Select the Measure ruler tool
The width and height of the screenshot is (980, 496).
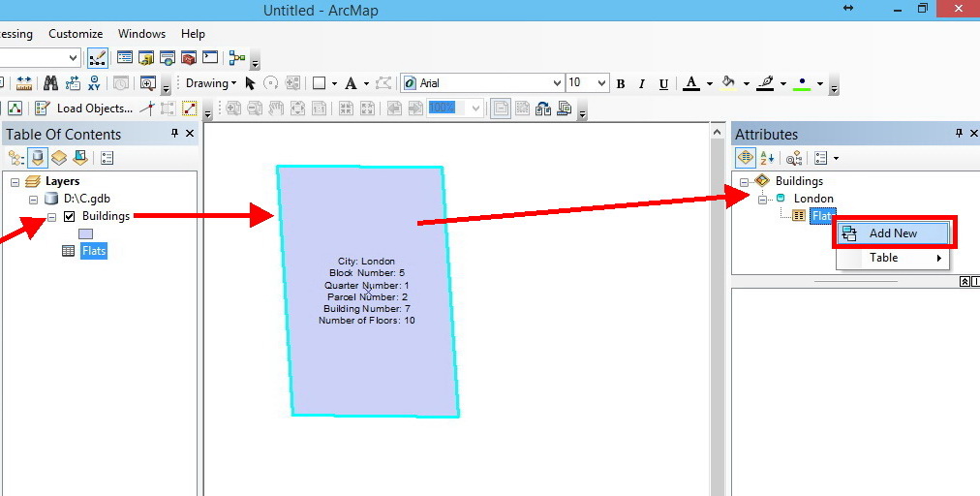(24, 83)
